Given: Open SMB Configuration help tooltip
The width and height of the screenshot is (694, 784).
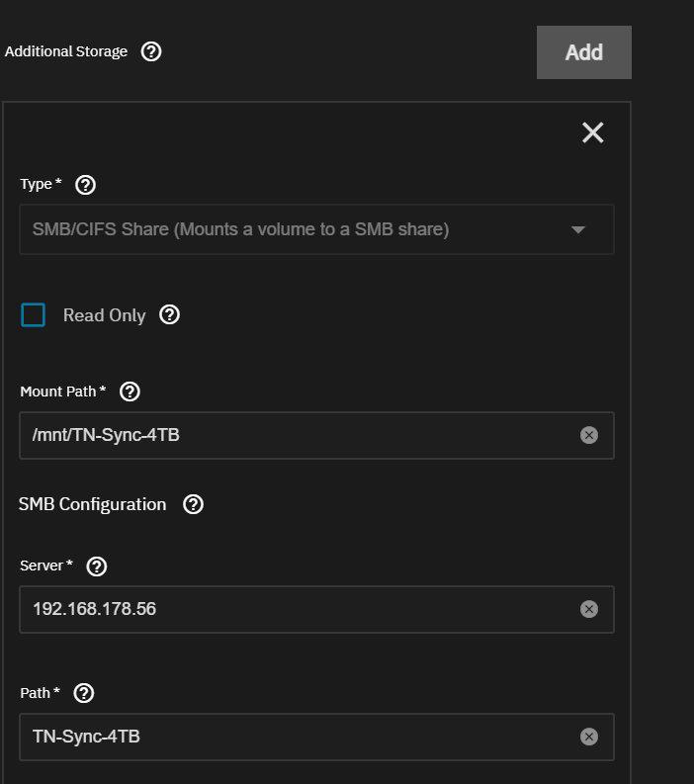Looking at the screenshot, I should pos(193,504).
